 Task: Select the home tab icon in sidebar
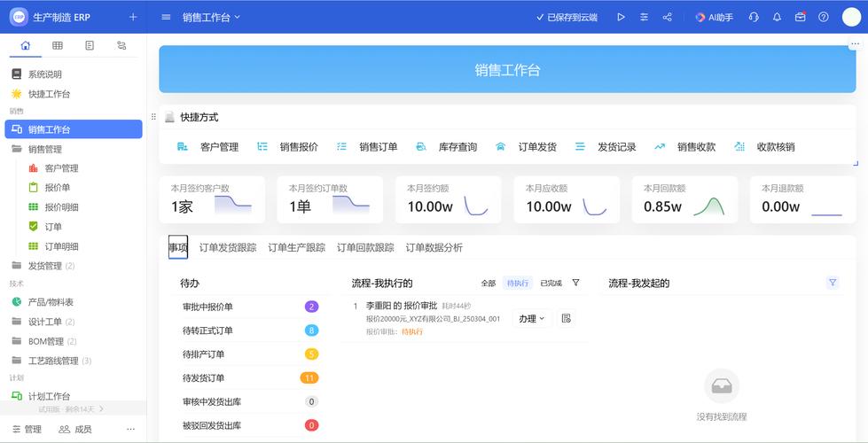click(x=26, y=46)
